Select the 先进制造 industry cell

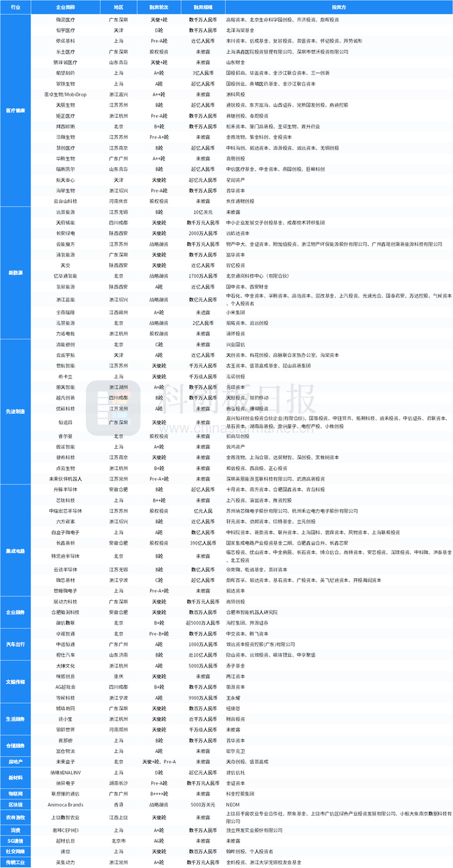coord(16,411)
